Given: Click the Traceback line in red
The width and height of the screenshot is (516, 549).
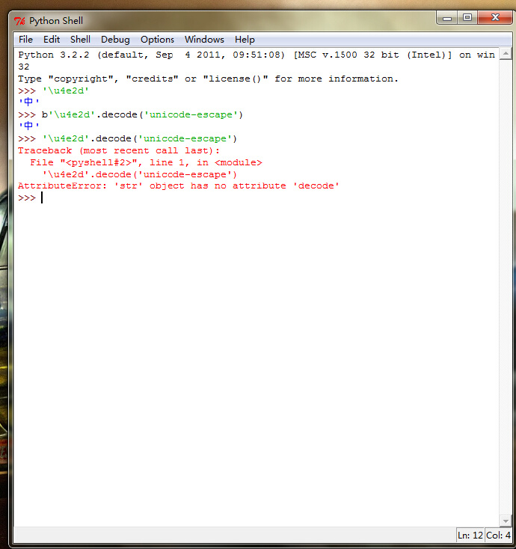Looking at the screenshot, I should pyautogui.click(x=119, y=151).
